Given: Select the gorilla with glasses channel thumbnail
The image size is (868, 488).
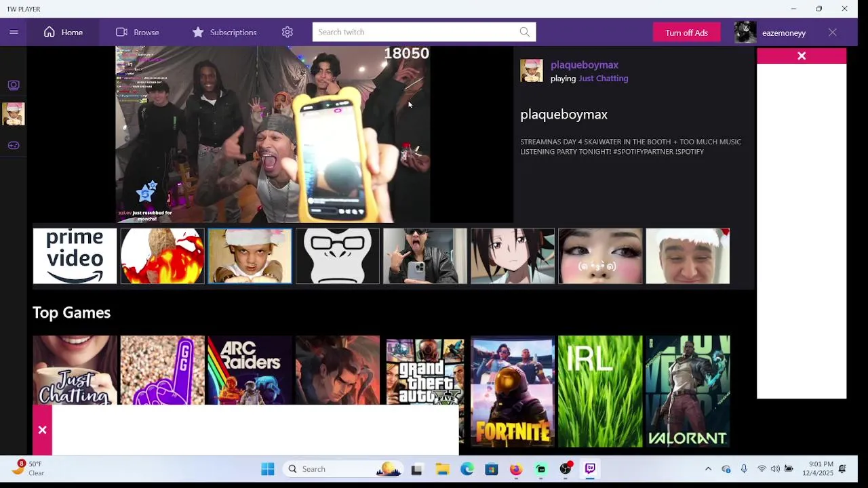Looking at the screenshot, I should tap(337, 256).
